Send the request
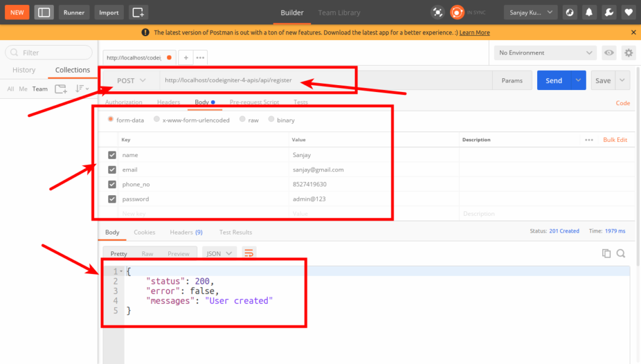The image size is (641, 364). [554, 81]
